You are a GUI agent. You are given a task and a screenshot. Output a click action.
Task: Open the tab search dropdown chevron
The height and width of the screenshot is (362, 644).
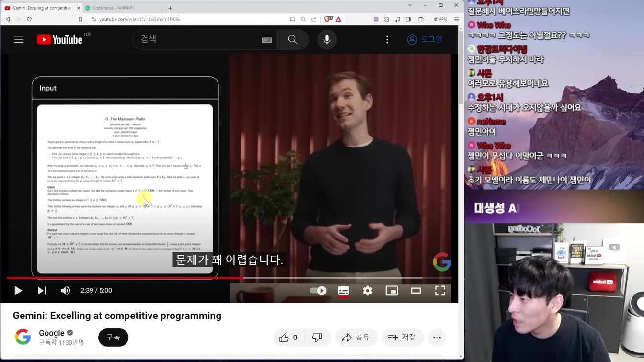tap(410, 5)
